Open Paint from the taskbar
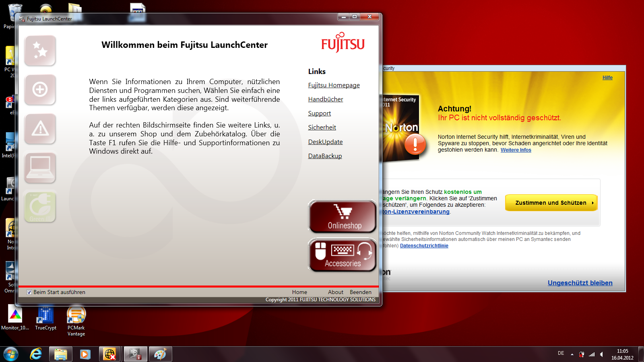 pos(160,354)
